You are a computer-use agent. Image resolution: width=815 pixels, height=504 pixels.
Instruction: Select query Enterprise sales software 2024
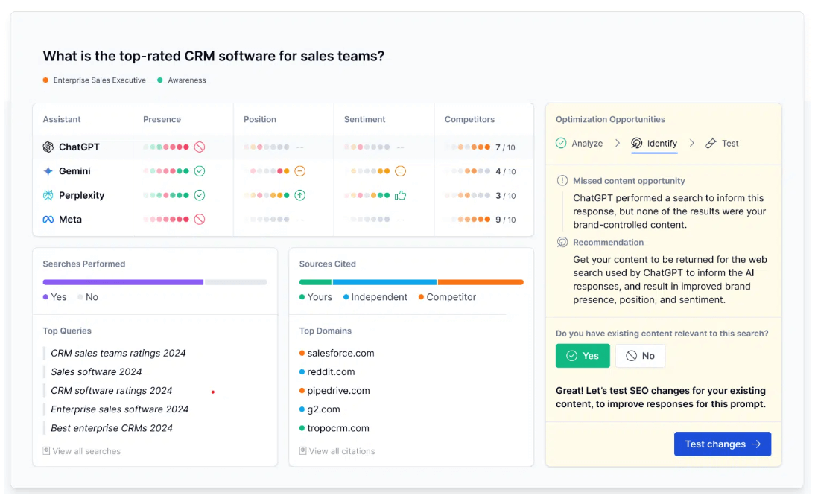pos(119,409)
